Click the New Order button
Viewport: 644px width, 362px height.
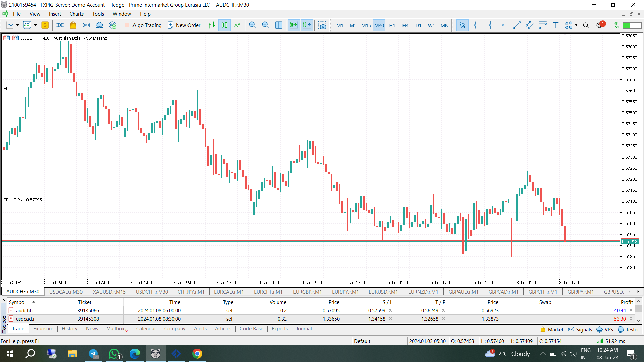coord(184,25)
